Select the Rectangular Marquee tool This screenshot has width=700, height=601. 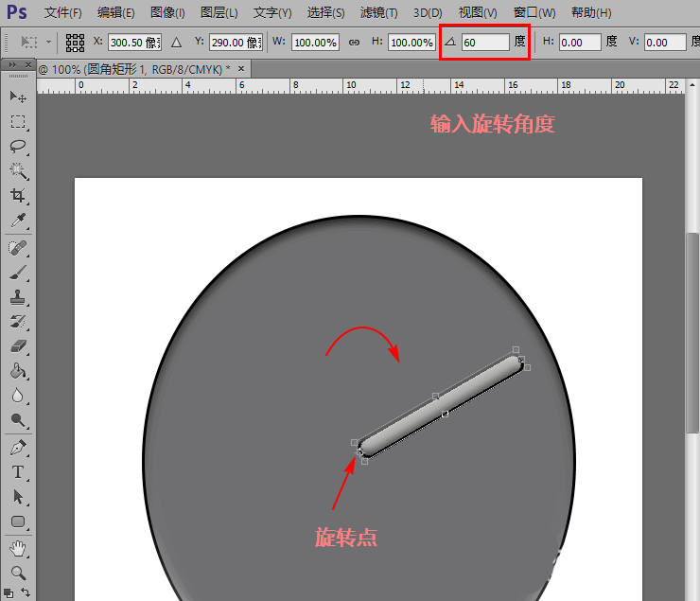[x=18, y=122]
